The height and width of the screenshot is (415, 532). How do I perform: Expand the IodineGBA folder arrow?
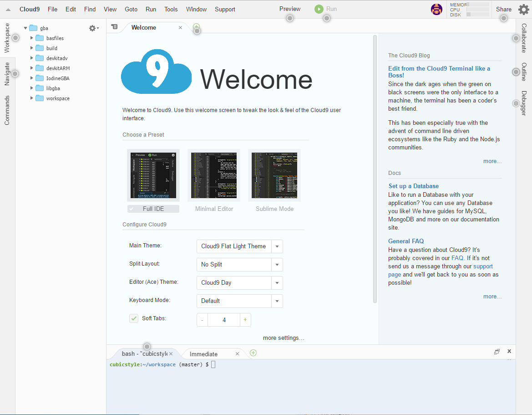click(31, 78)
